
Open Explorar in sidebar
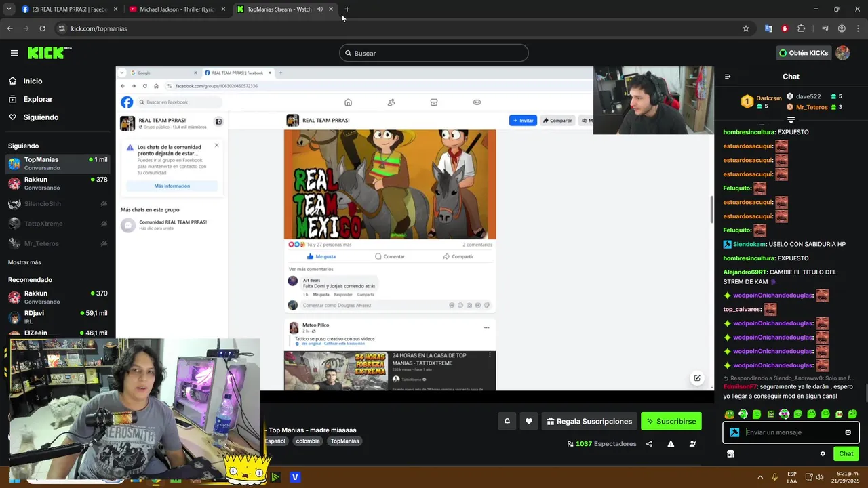pos(31,99)
